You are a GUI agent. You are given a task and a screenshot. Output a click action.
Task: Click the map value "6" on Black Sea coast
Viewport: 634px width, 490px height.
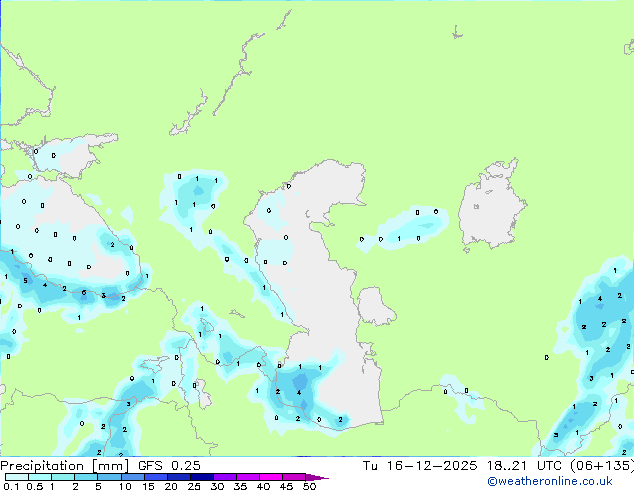click(x=84, y=292)
